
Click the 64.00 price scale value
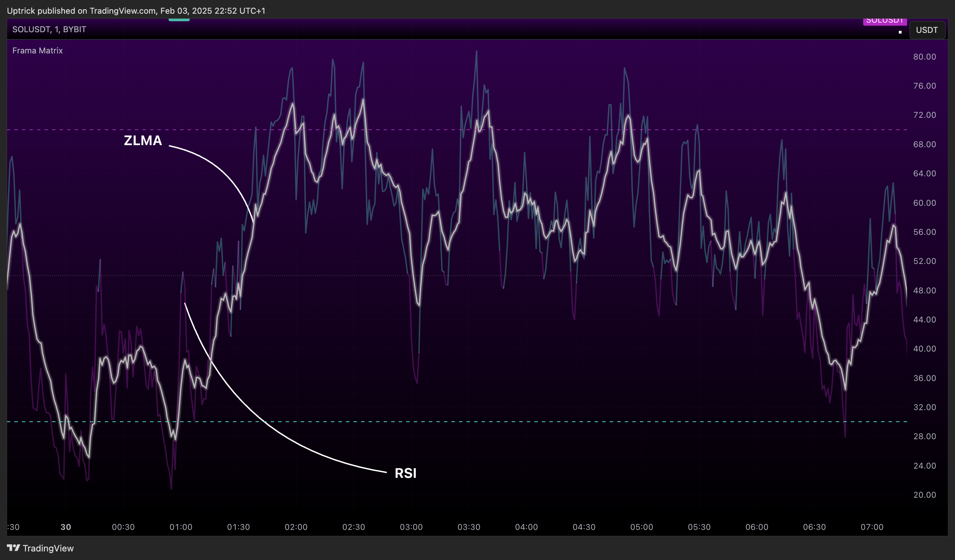pos(924,174)
